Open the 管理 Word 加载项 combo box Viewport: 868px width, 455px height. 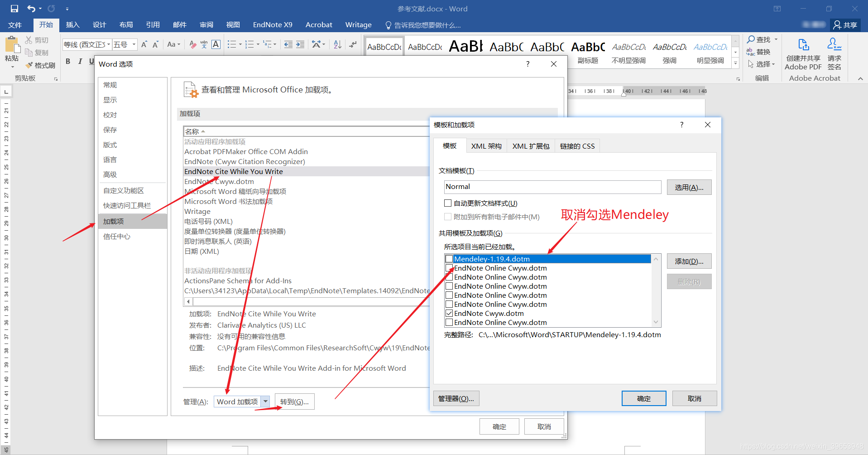pyautogui.click(x=242, y=402)
